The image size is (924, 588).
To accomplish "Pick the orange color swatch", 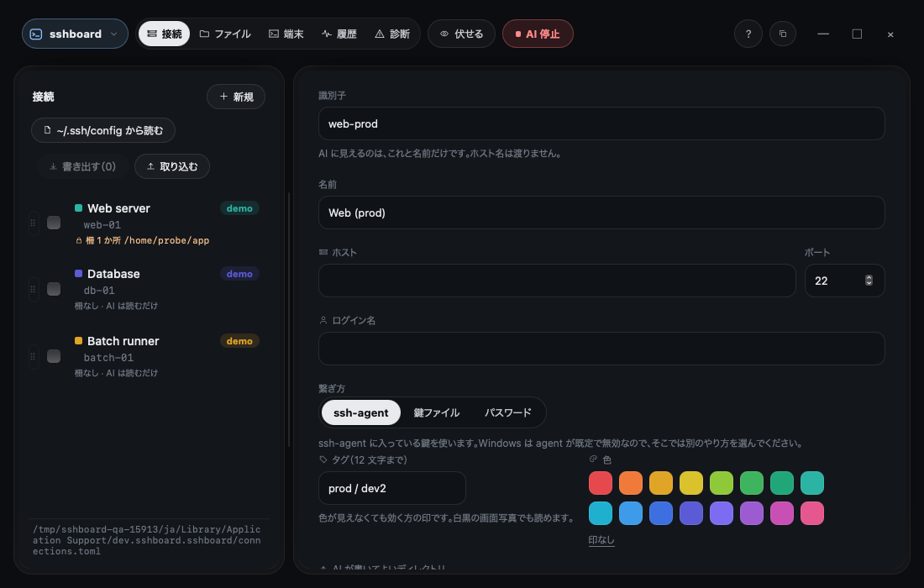I will (x=631, y=483).
